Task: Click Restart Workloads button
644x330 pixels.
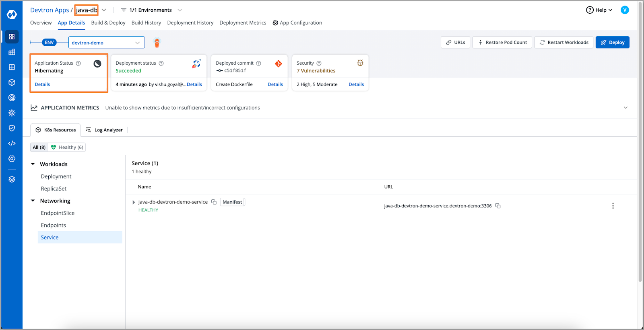Action: [x=563, y=42]
